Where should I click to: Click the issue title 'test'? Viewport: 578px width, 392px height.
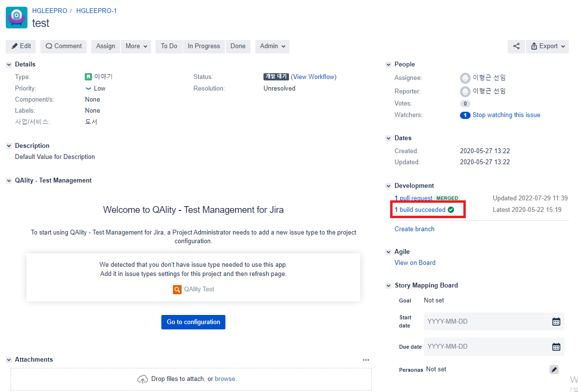pyautogui.click(x=40, y=23)
